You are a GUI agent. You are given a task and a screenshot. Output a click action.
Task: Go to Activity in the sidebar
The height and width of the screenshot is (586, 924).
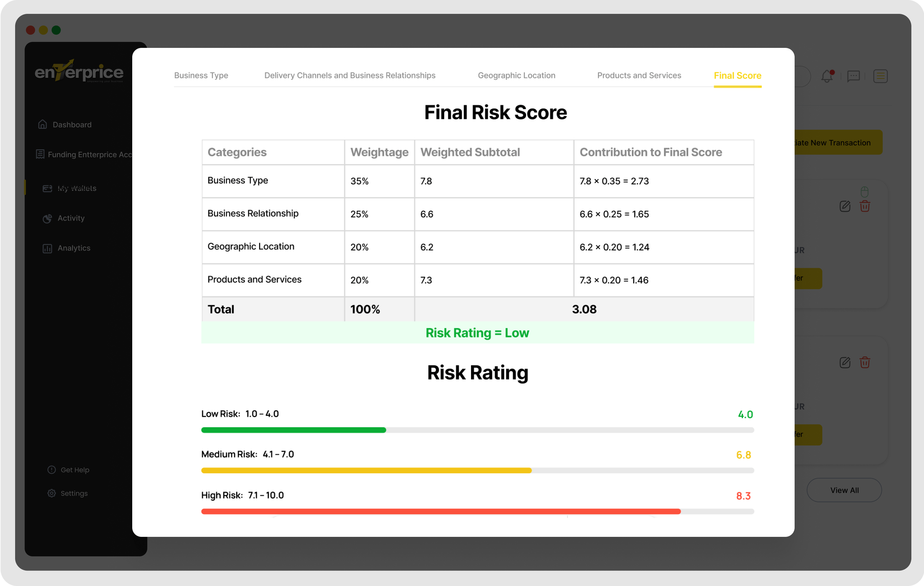pyautogui.click(x=71, y=218)
